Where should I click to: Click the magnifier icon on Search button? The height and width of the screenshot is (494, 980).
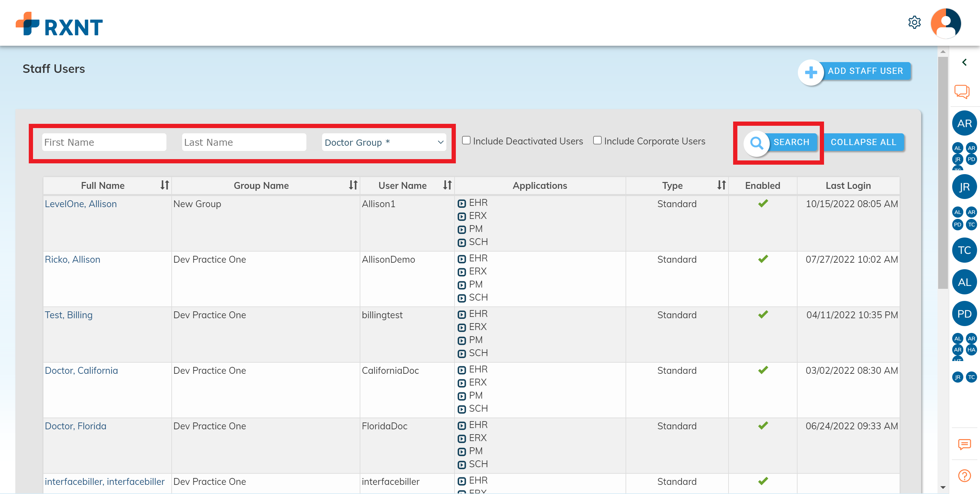click(756, 143)
